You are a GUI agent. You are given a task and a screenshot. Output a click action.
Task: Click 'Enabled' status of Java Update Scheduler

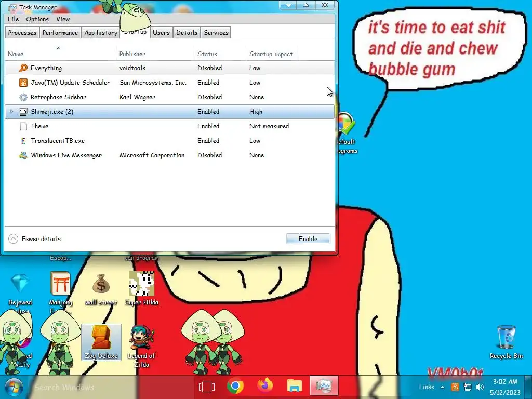[208, 83]
